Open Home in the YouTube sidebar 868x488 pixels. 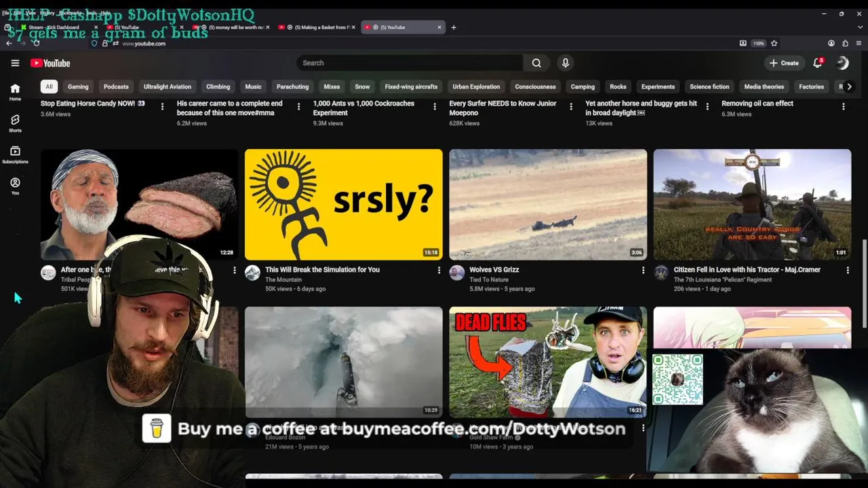(15, 92)
